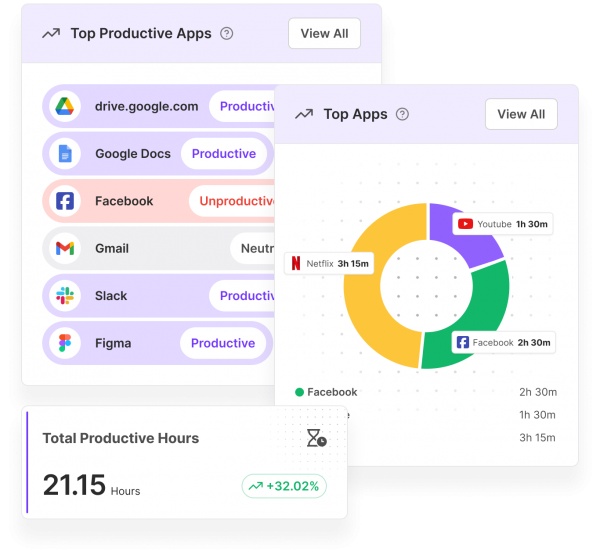Open help icon beside Top Productive Apps
Image resolution: width=600 pixels, height=558 pixels.
[227, 34]
